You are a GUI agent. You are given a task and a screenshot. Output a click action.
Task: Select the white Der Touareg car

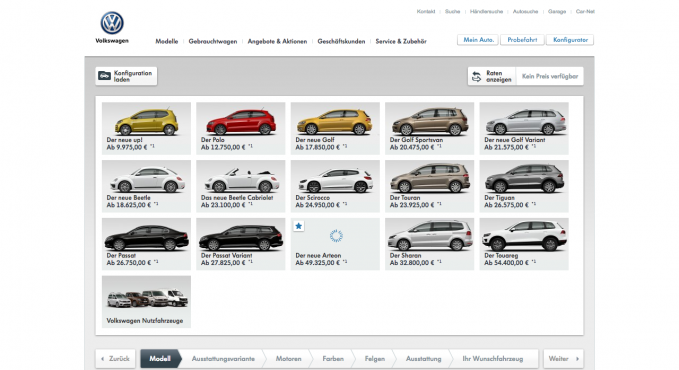[524, 237]
